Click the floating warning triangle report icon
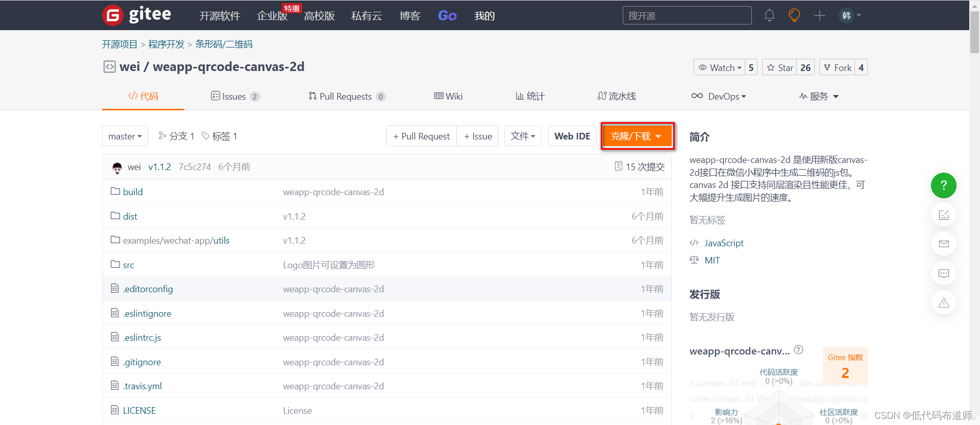This screenshot has width=980, height=425. click(x=944, y=303)
